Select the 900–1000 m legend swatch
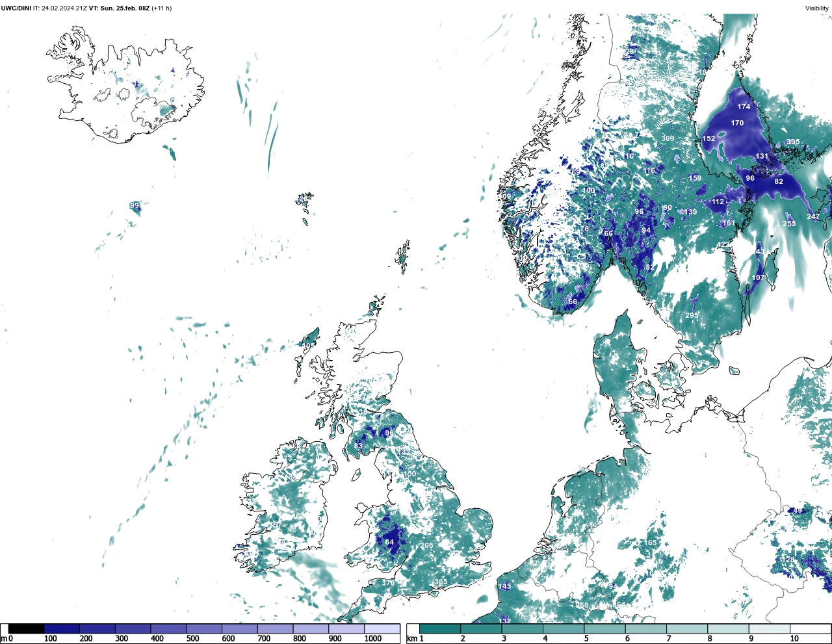The image size is (832, 644). pos(346,629)
